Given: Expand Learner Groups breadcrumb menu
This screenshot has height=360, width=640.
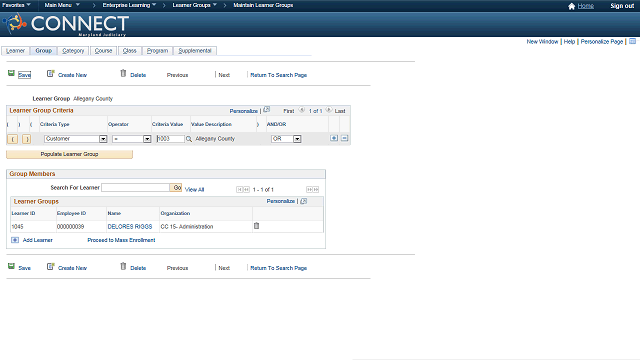Looking at the screenshot, I should coord(194,5).
